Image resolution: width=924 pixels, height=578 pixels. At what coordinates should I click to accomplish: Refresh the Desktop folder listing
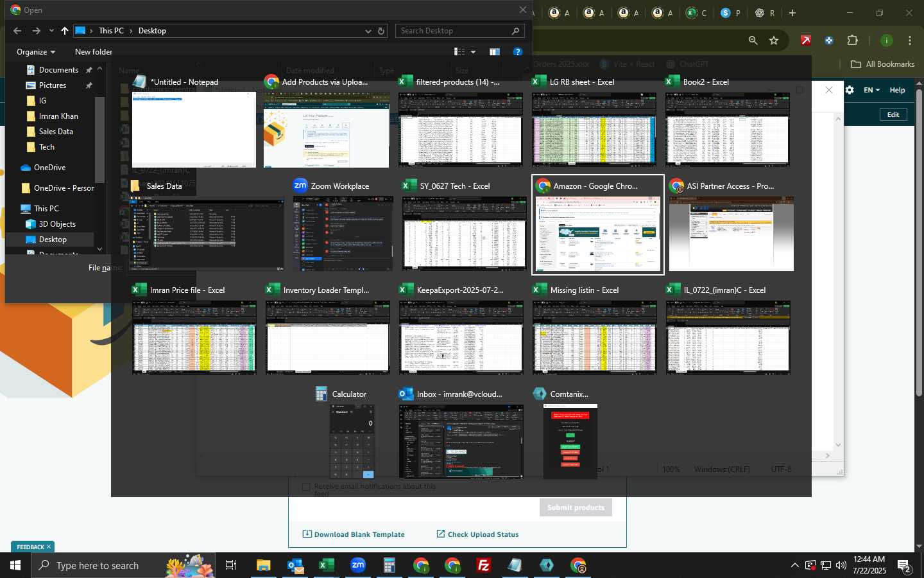381,31
